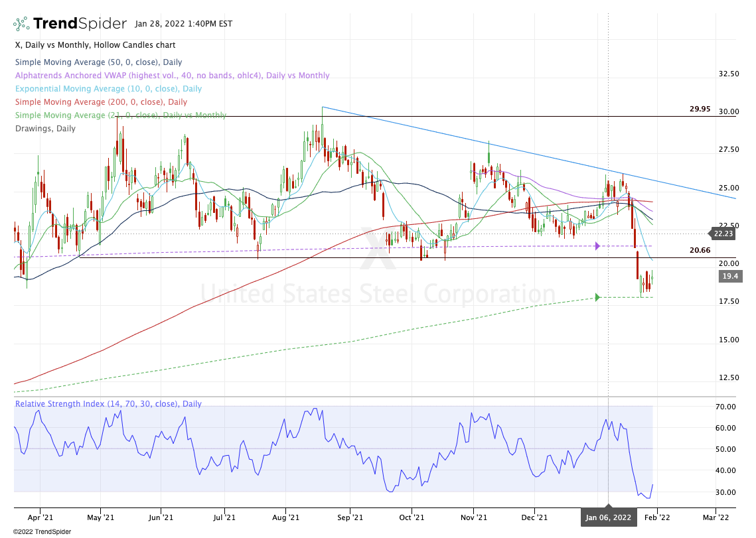Image resolution: width=756 pixels, height=538 pixels.
Task: Click the TrendSpider brand name text
Action: coord(80,24)
